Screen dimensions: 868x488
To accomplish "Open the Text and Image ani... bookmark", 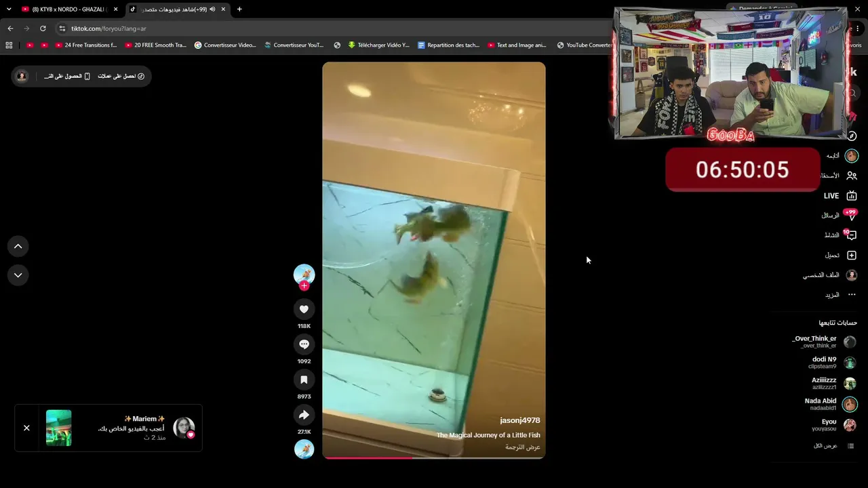I will [x=516, y=45].
